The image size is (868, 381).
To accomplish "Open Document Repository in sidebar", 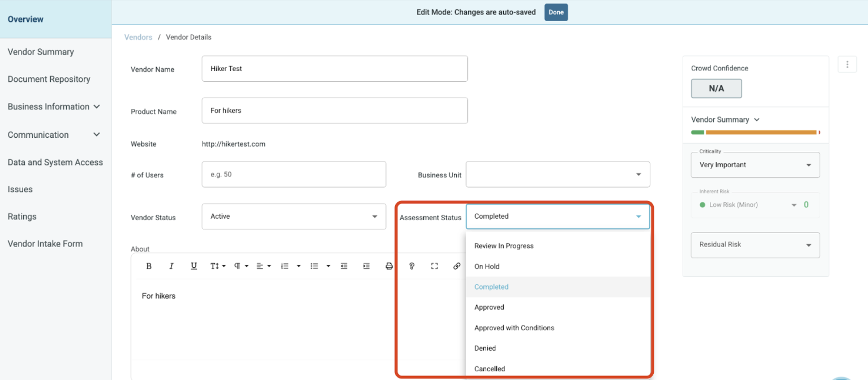I will 49,79.
